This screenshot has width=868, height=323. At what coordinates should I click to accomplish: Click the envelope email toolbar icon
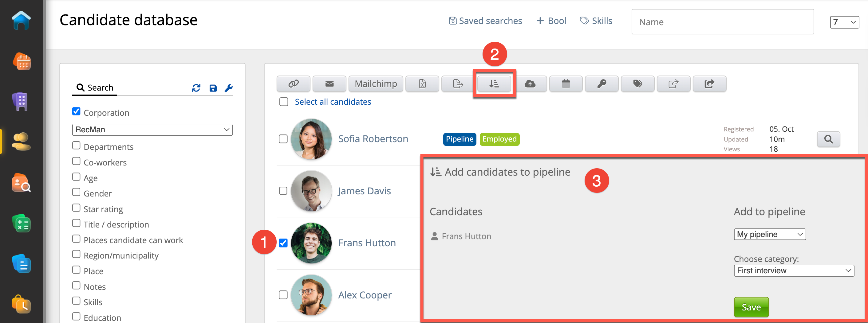(329, 84)
